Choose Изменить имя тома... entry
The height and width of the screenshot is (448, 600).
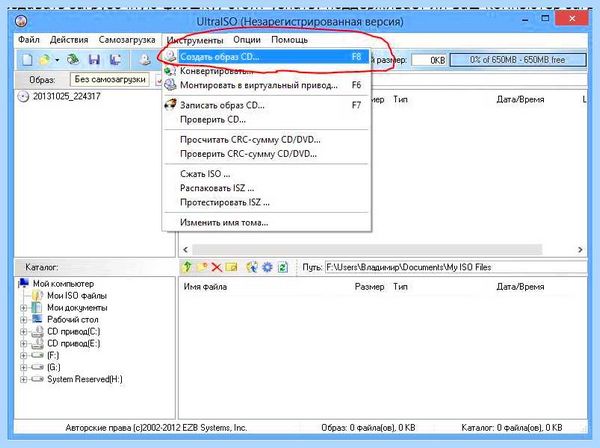[x=266, y=223]
